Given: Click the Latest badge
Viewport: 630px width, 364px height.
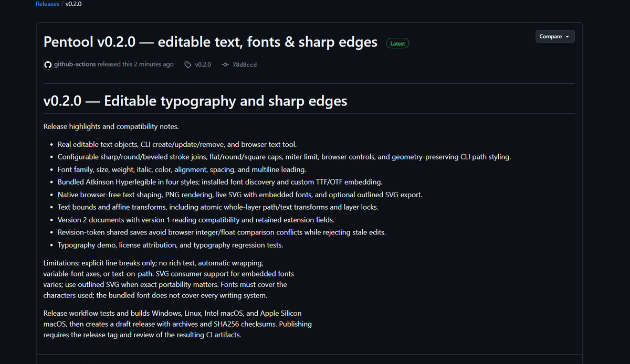Looking at the screenshot, I should [397, 44].
